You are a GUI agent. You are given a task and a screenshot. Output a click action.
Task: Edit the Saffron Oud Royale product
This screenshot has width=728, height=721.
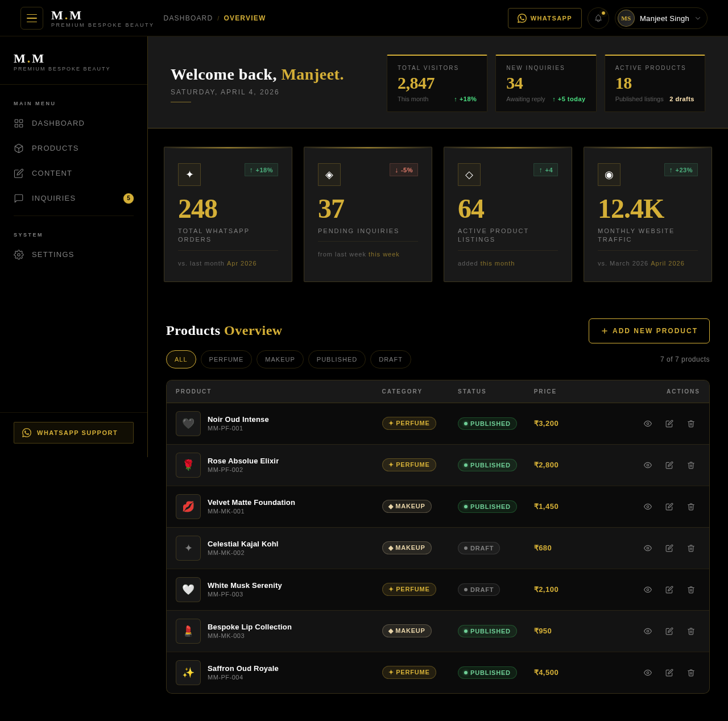(x=669, y=673)
